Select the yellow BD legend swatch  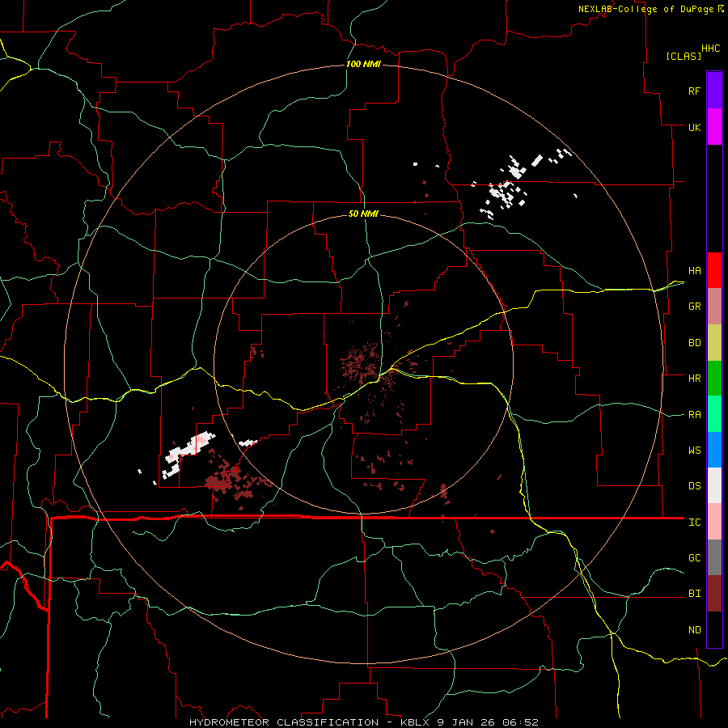point(714,342)
